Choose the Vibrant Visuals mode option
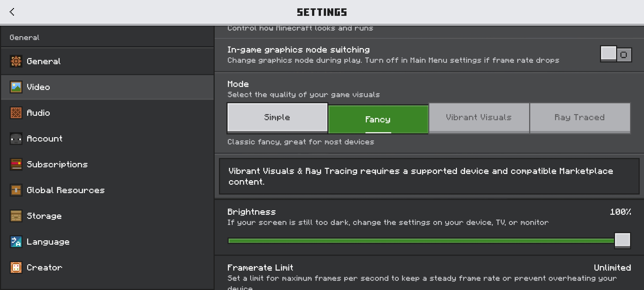644x290 pixels. pos(479,118)
